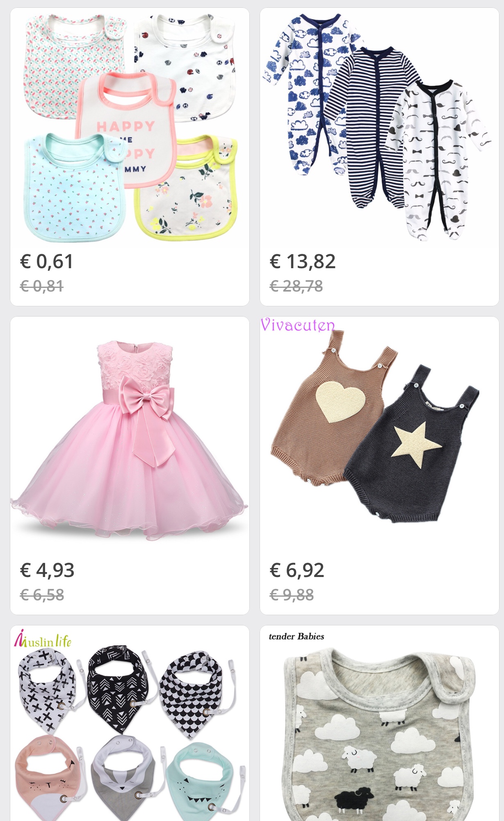This screenshot has height=821, width=504.
Task: Tap the € 13,82 price label
Action: pyautogui.click(x=303, y=262)
